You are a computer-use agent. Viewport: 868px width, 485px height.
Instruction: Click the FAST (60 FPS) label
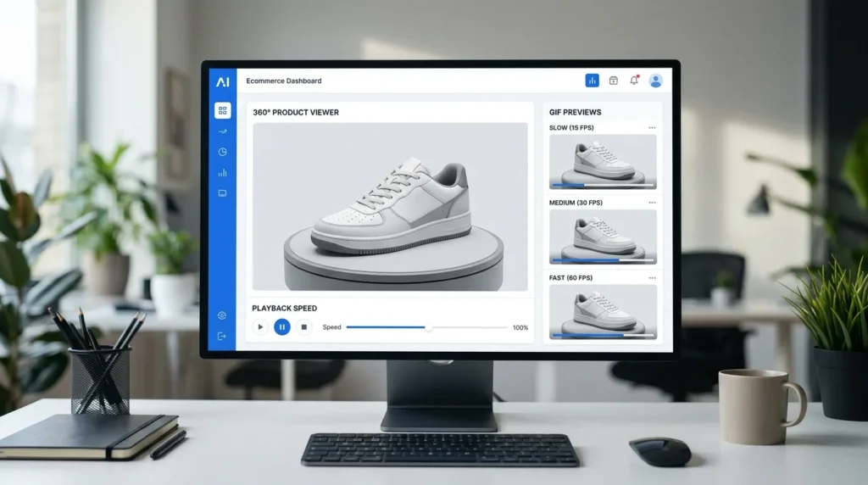(570, 278)
